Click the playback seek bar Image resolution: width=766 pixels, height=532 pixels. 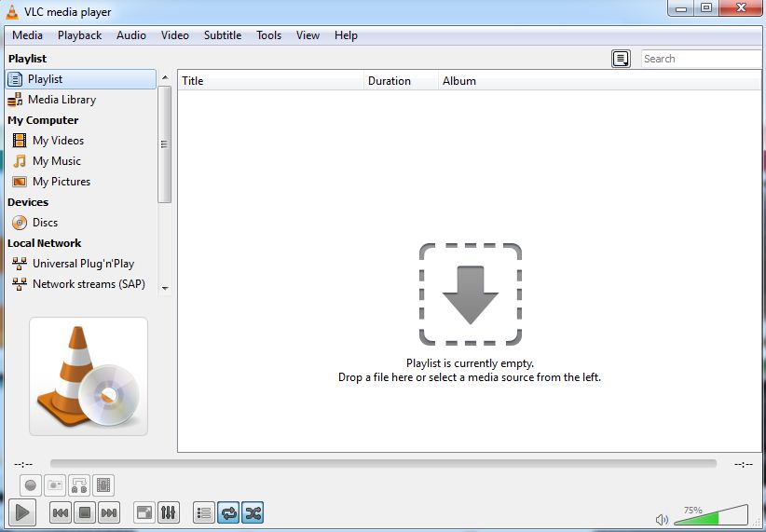[x=383, y=464]
